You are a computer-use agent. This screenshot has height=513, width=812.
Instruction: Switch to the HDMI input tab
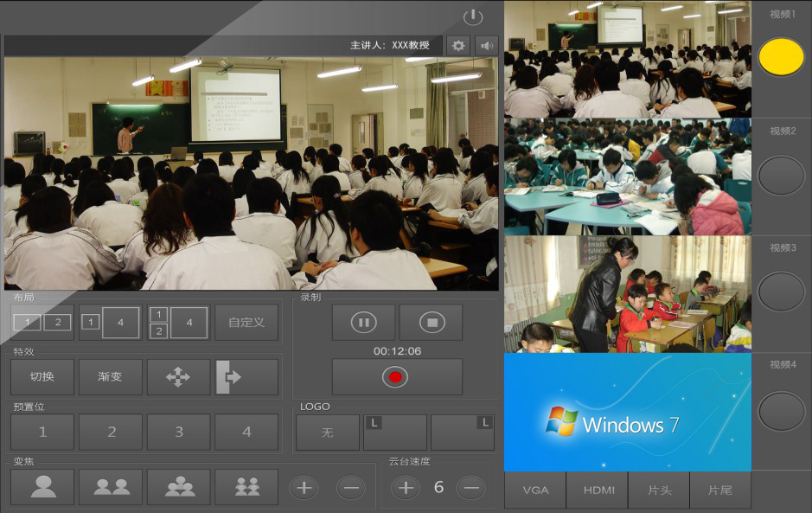pyautogui.click(x=598, y=491)
